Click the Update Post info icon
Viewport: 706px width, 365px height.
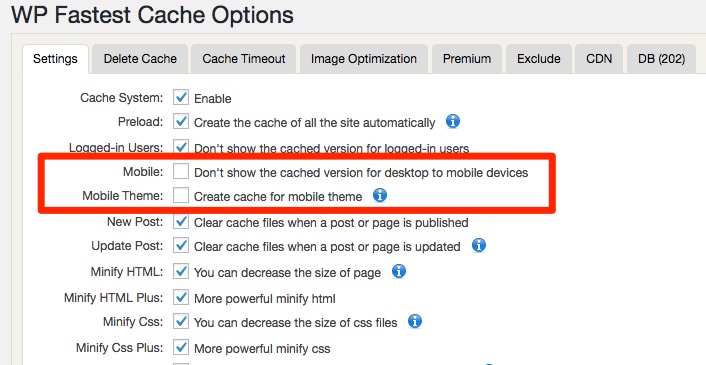[x=479, y=245]
